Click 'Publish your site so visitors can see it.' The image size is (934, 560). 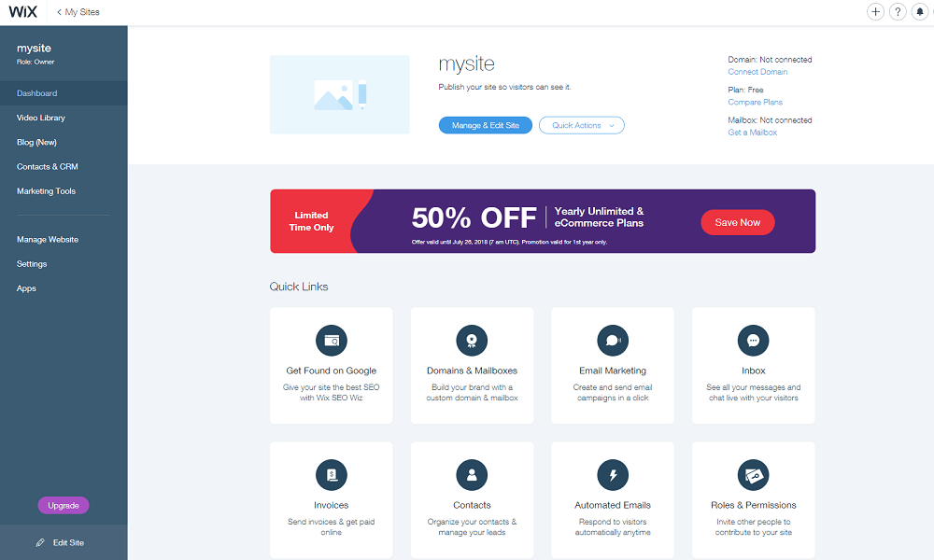tap(504, 87)
